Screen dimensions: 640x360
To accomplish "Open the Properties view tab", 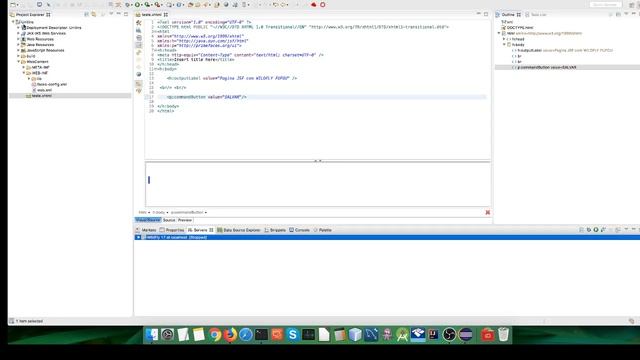I will (172, 230).
